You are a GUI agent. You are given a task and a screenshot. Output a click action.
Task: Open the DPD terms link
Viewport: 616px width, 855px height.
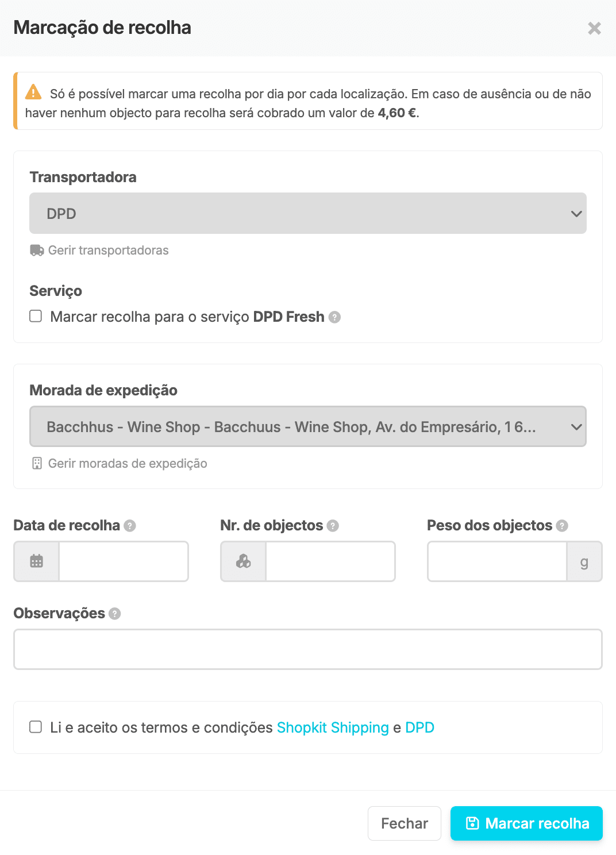[x=419, y=727]
